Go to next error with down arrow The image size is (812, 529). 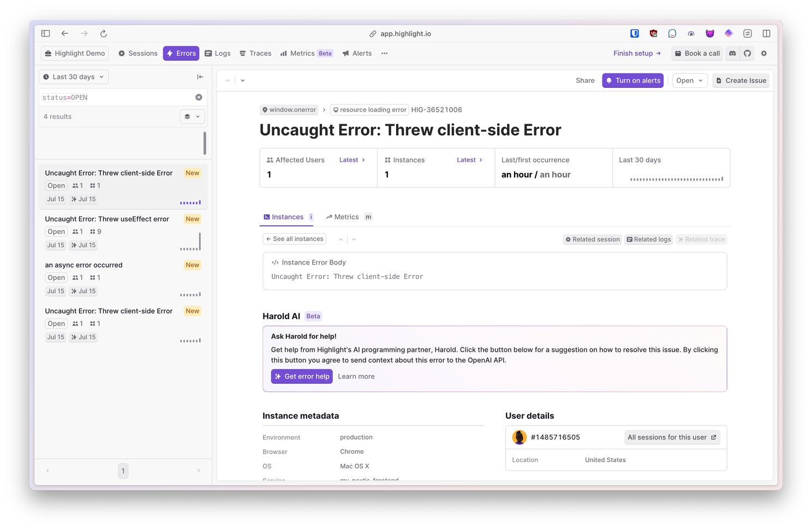tap(243, 81)
